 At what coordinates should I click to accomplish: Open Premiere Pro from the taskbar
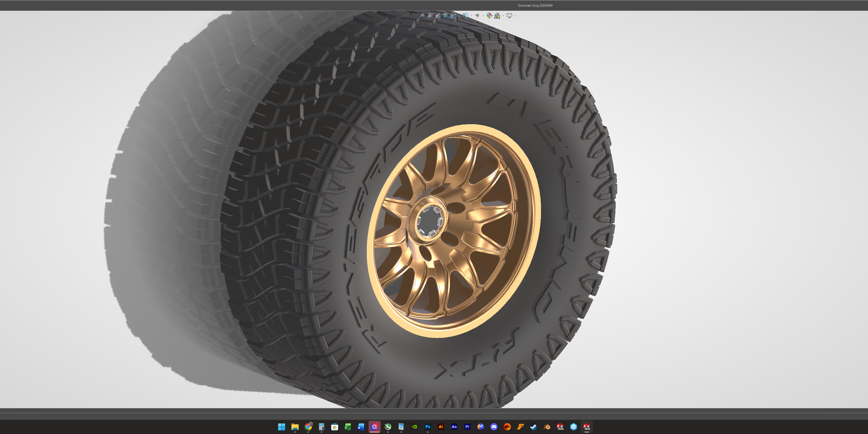click(467, 427)
